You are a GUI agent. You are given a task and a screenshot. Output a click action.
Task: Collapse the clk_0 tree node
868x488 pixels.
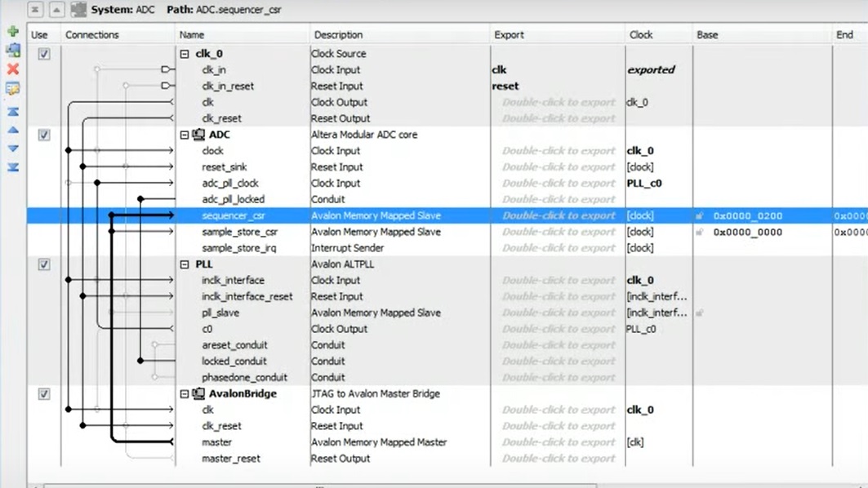(185, 54)
